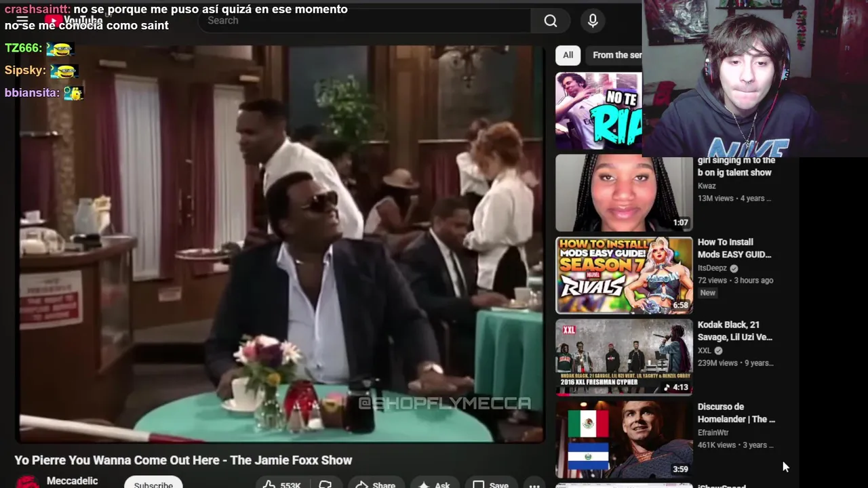The image size is (868, 488).
Task: Select the All filter chip
Action: (x=568, y=55)
